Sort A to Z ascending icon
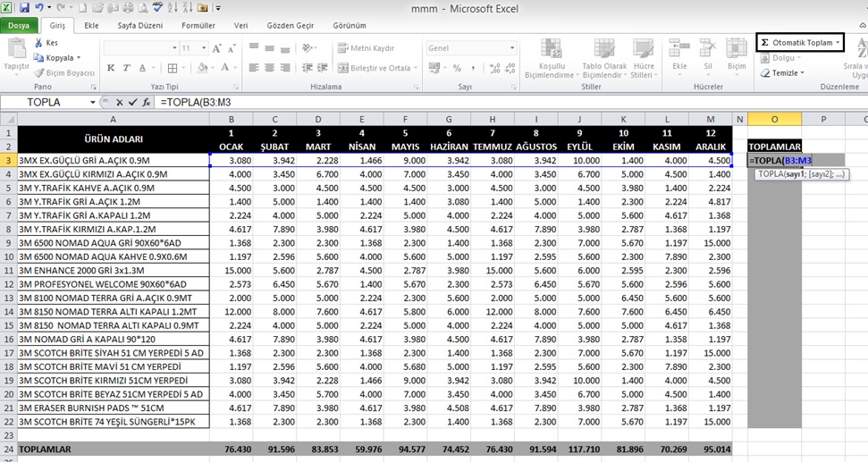The width and height of the screenshot is (868, 462). (x=173, y=8)
